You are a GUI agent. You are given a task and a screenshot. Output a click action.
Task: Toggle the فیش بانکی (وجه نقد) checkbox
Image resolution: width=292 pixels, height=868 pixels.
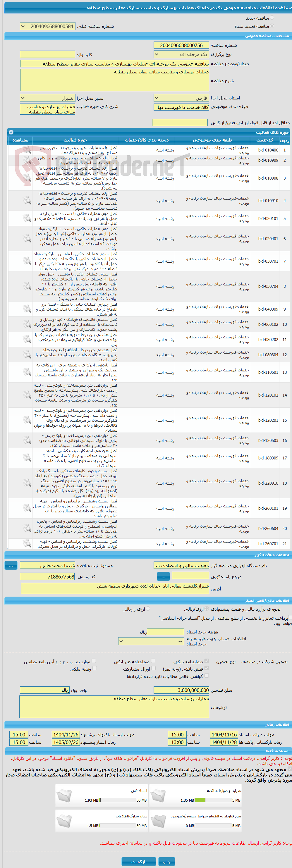206,668
